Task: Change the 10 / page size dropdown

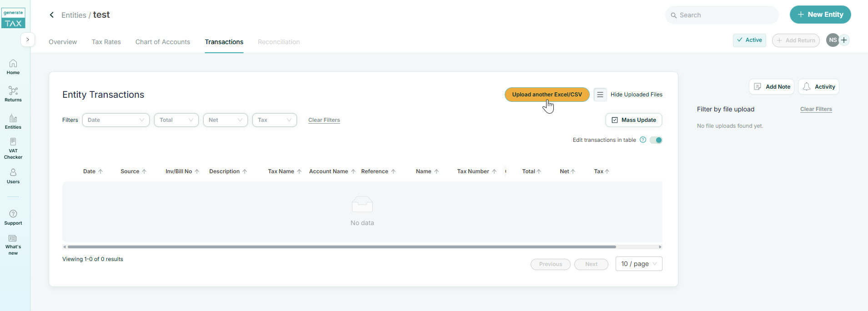Action: tap(638, 264)
